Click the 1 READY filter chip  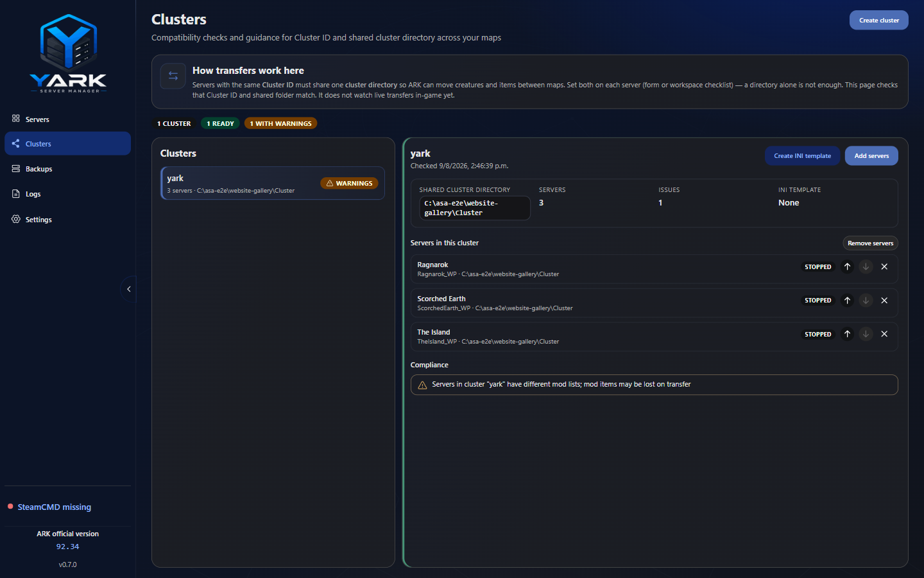[x=220, y=123]
